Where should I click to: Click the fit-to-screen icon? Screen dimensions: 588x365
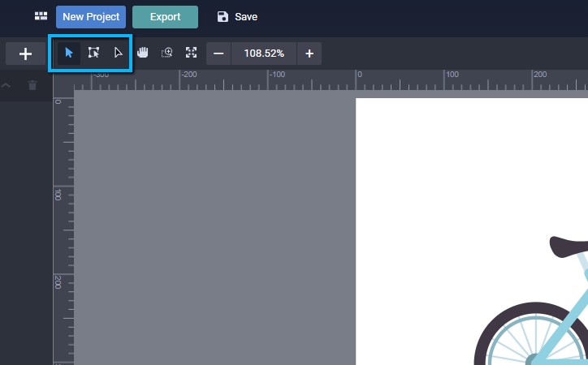(x=191, y=54)
